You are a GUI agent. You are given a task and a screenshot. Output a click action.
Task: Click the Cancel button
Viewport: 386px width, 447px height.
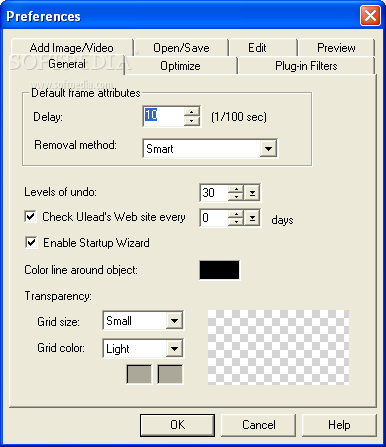pyautogui.click(x=259, y=425)
